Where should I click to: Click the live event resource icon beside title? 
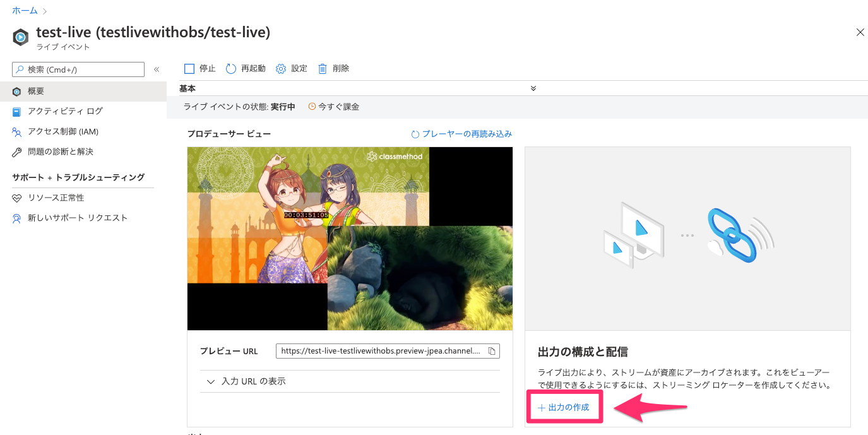click(x=21, y=37)
